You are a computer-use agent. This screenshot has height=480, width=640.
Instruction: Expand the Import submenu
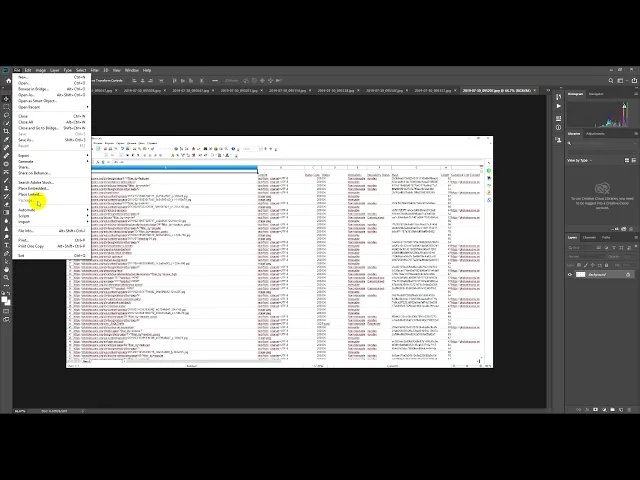click(52, 222)
